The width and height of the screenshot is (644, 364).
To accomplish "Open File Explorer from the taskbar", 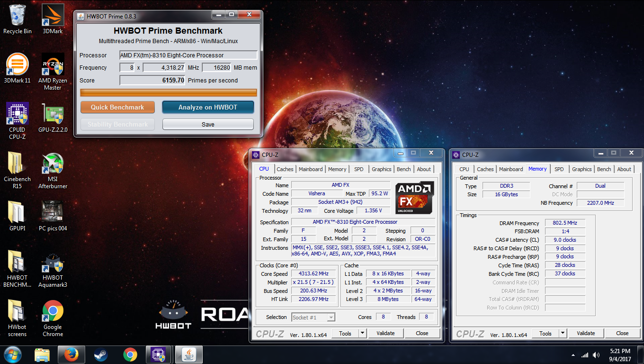I will click(42, 355).
